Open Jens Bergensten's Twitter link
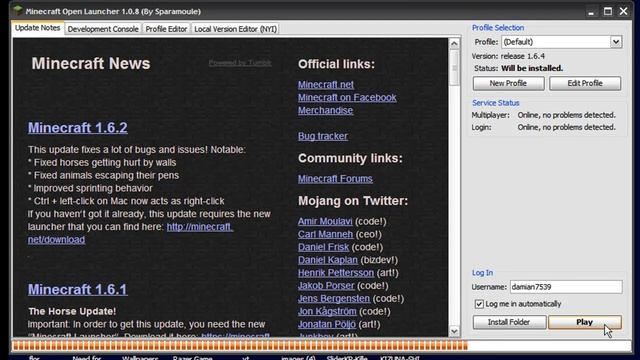640x360 pixels. coord(334,298)
